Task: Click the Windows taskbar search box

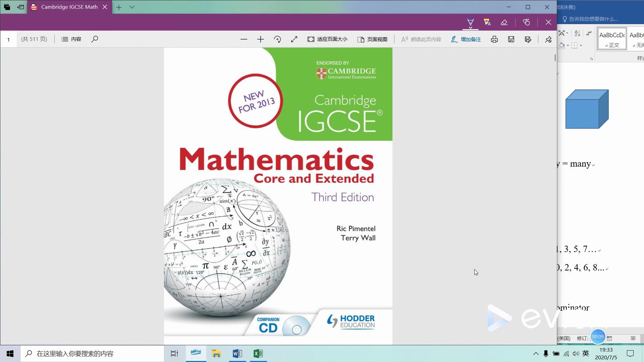Action: tap(92, 354)
